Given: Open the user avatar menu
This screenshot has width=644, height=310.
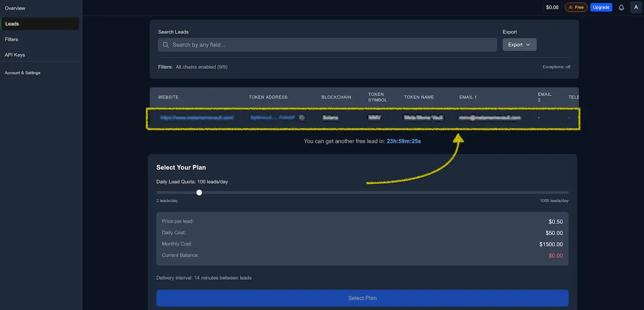Looking at the screenshot, I should [636, 7].
